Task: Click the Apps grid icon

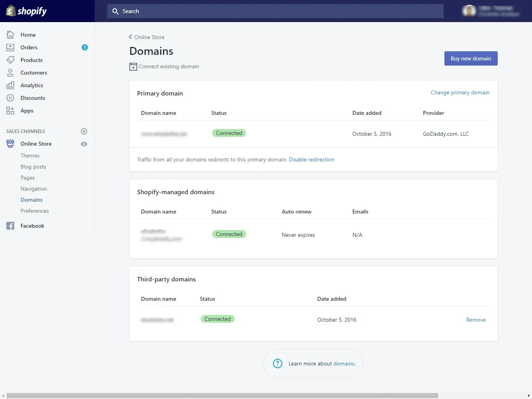Action: pos(10,111)
